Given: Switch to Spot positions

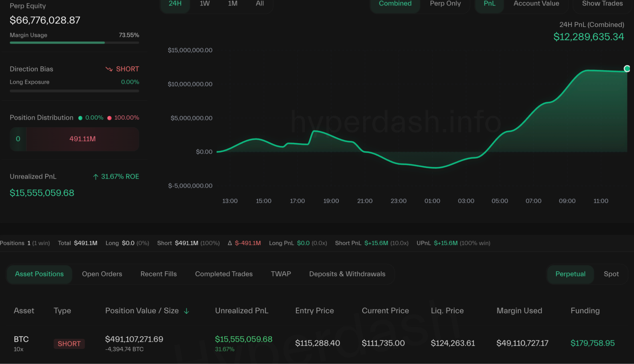Looking at the screenshot, I should click(x=611, y=274).
